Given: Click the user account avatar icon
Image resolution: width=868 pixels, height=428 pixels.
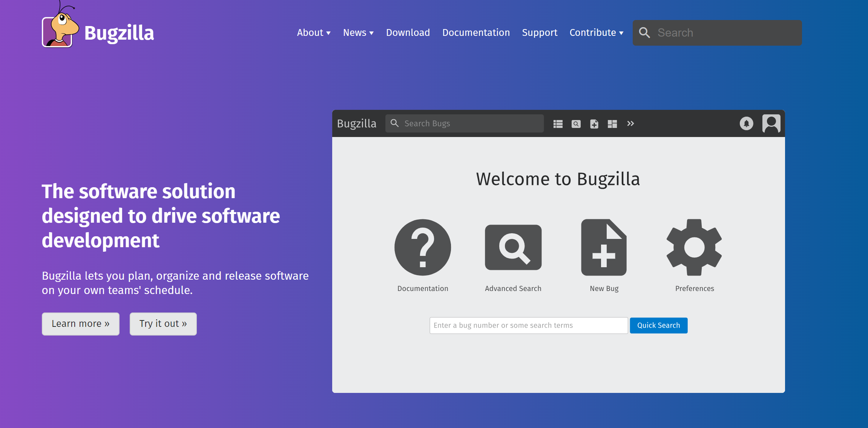Looking at the screenshot, I should [771, 123].
